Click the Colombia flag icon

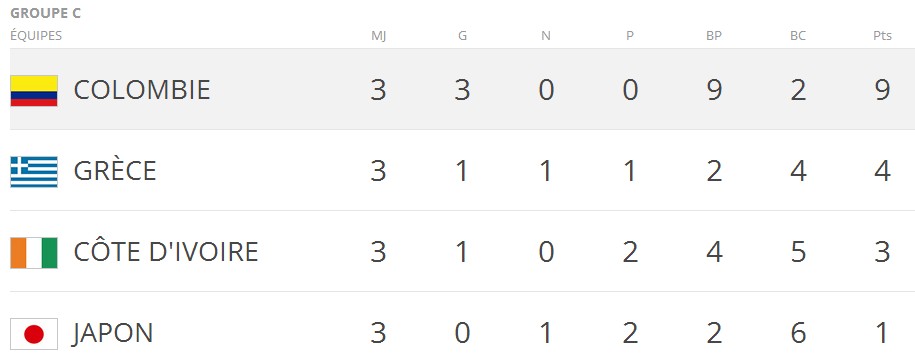[x=34, y=90]
